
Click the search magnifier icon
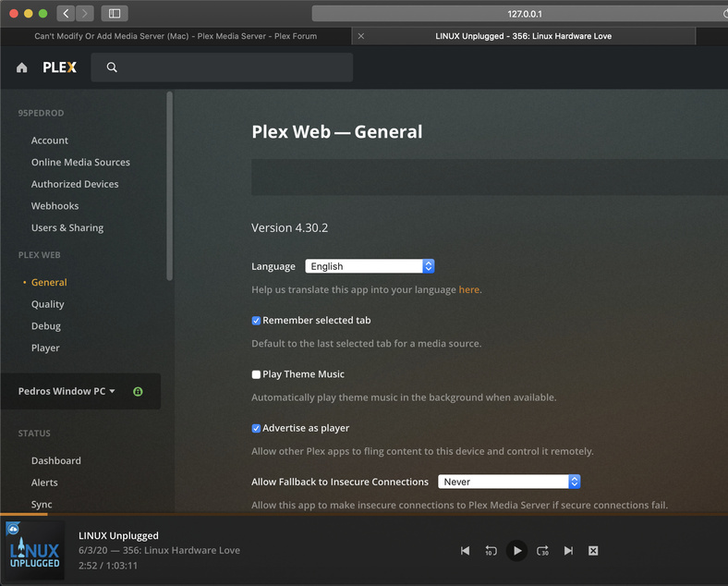pos(112,67)
